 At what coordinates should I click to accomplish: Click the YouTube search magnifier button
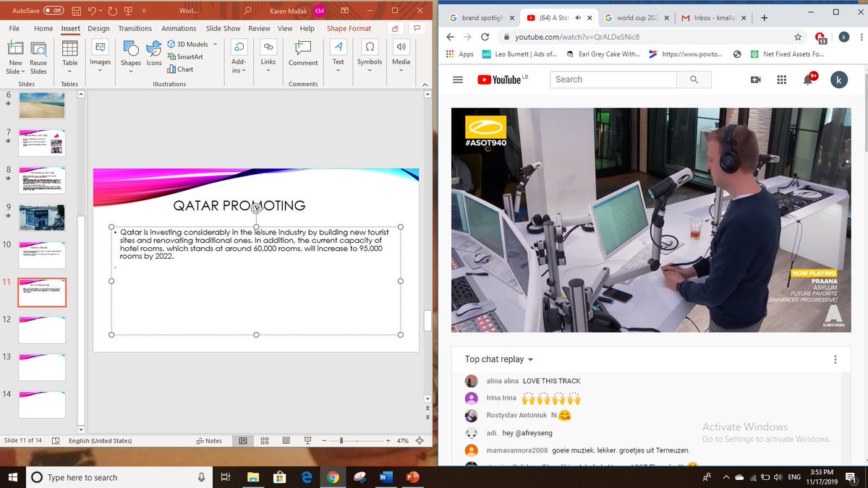tap(694, 80)
